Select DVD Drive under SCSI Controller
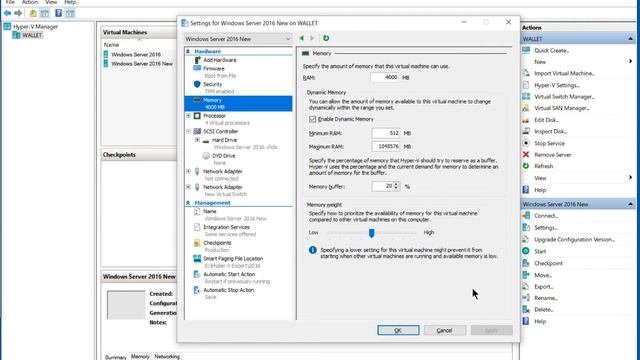 coord(224,156)
